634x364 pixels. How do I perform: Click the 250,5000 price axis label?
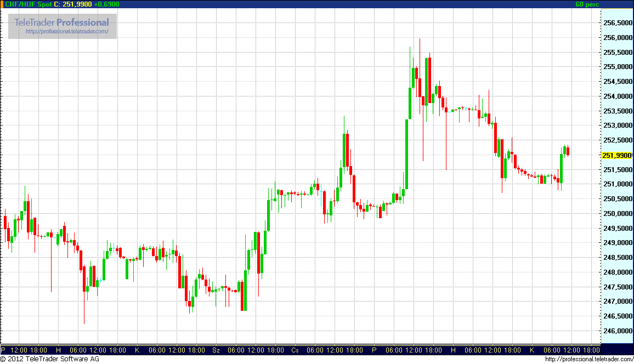coord(618,199)
